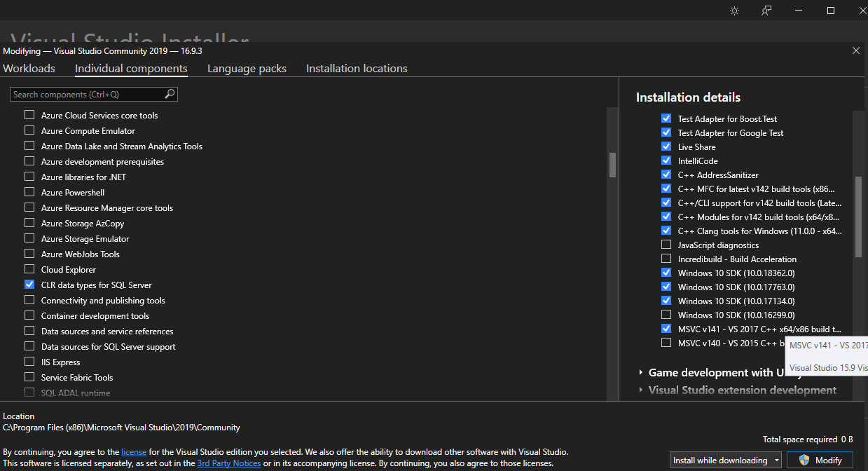Disable Live Share in Installation details
Image resolution: width=868 pixels, height=471 pixels.
point(666,146)
